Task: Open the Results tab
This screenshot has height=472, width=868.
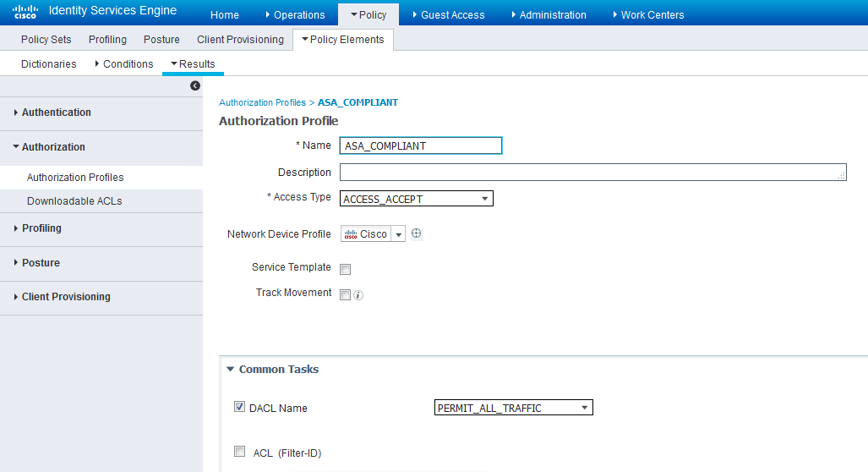Action: coord(193,63)
